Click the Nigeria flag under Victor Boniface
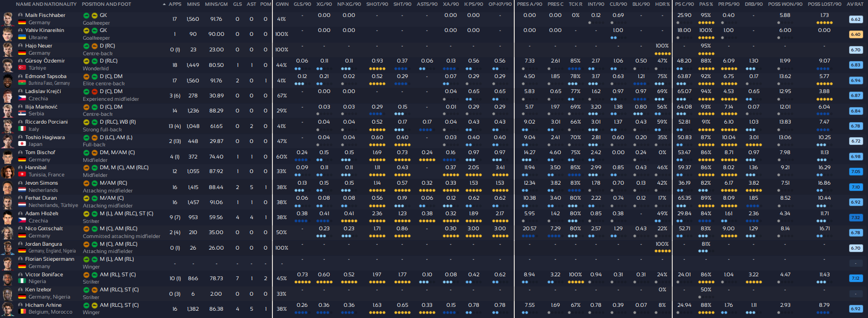Screen dimensions: 868x318 (22, 281)
